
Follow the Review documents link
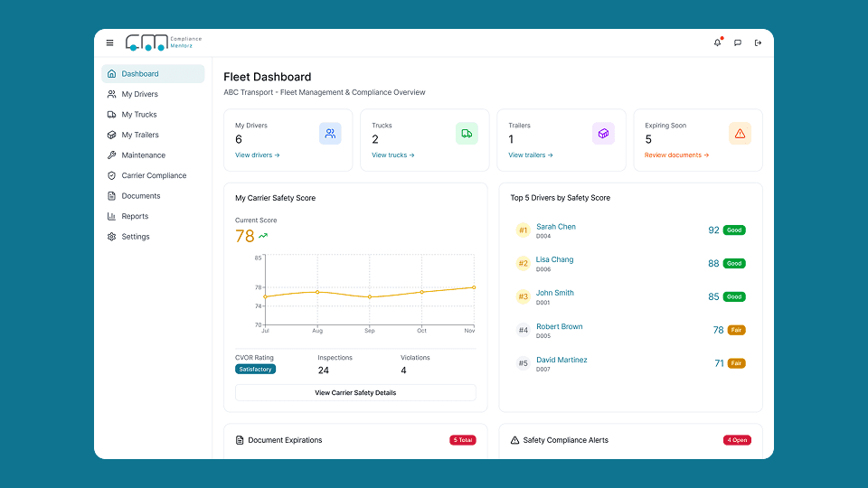coord(676,155)
